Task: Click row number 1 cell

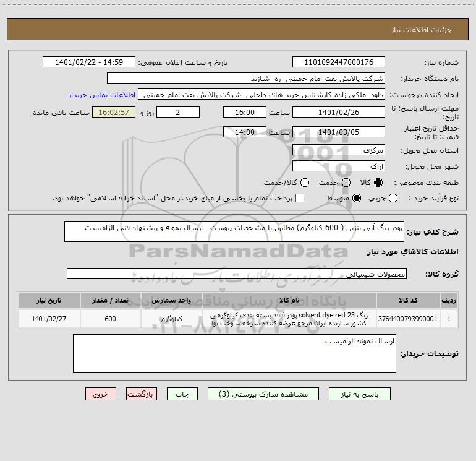Action: point(449,319)
